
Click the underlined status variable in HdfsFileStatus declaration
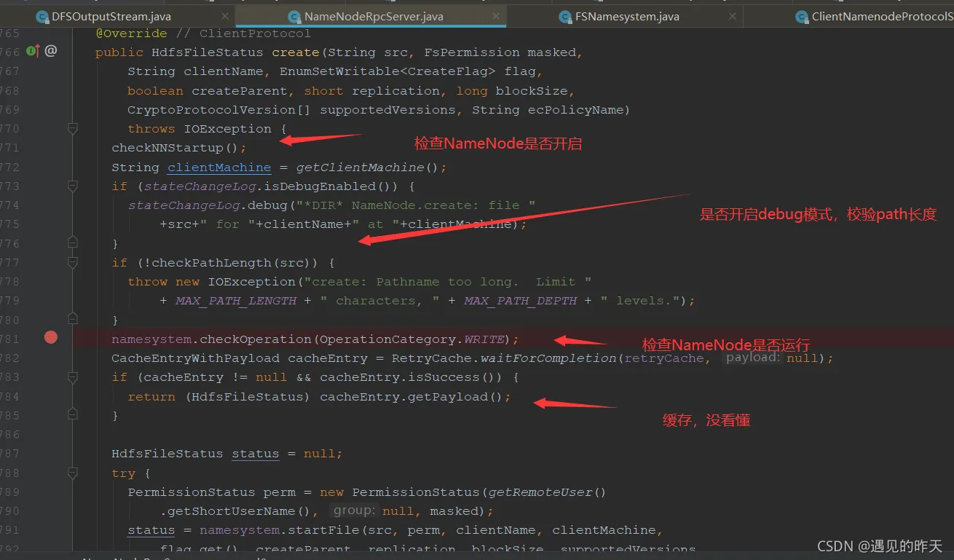(256, 454)
